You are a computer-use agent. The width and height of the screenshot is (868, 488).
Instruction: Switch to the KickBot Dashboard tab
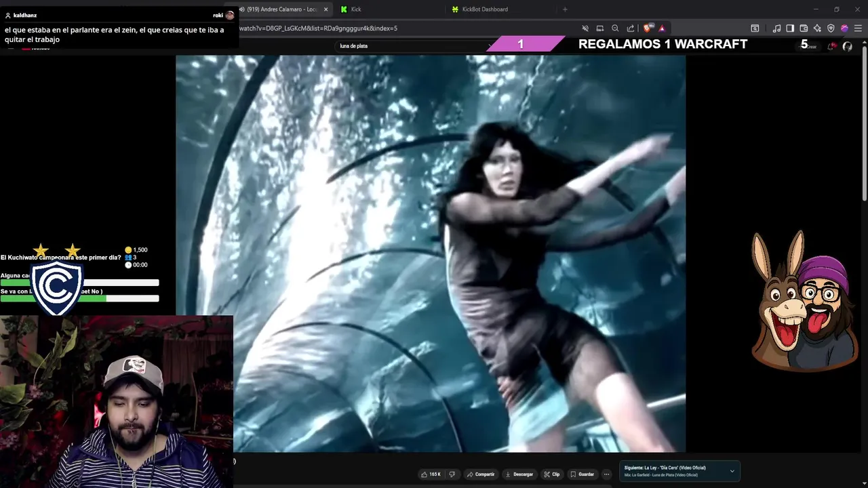(x=502, y=9)
